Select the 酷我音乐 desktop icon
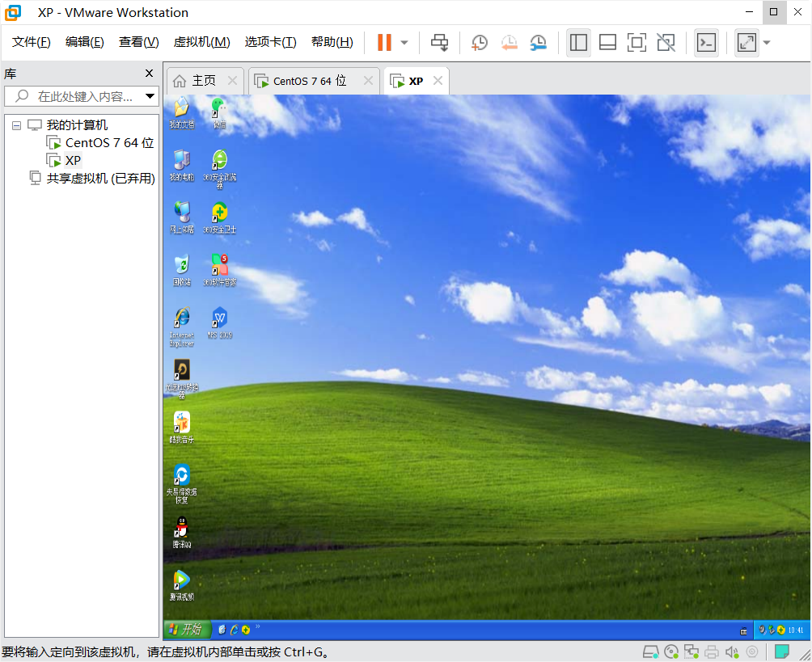 tap(182, 428)
